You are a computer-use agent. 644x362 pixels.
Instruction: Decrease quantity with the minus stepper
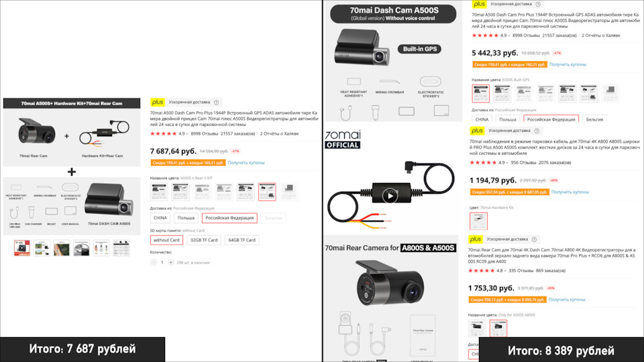(154, 262)
